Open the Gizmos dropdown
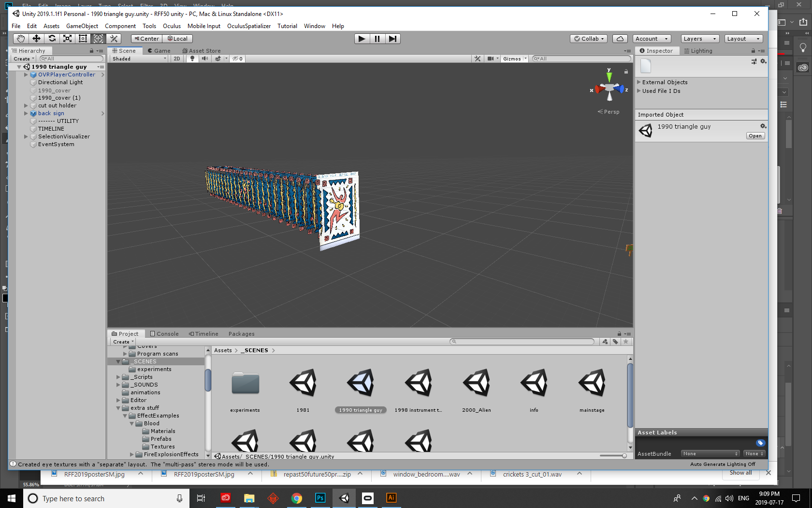 coord(515,59)
